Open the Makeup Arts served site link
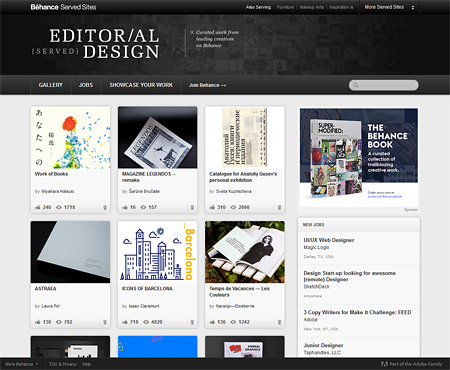The width and height of the screenshot is (450, 370). (312, 7)
